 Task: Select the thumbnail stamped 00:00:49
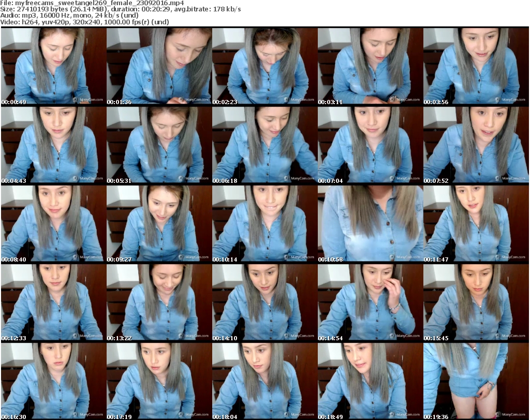click(x=54, y=66)
